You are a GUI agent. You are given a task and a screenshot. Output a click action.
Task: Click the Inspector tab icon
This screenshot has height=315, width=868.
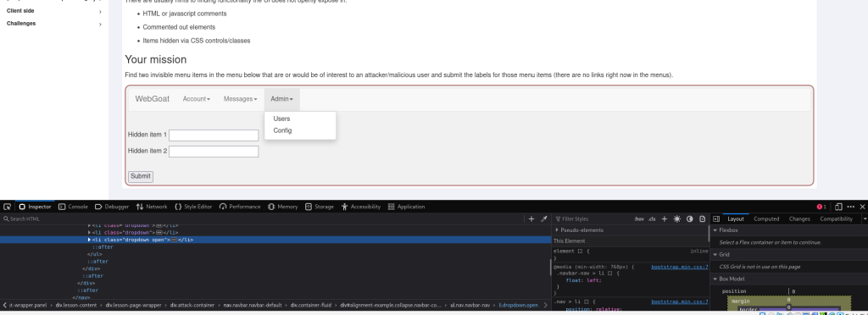pos(22,207)
